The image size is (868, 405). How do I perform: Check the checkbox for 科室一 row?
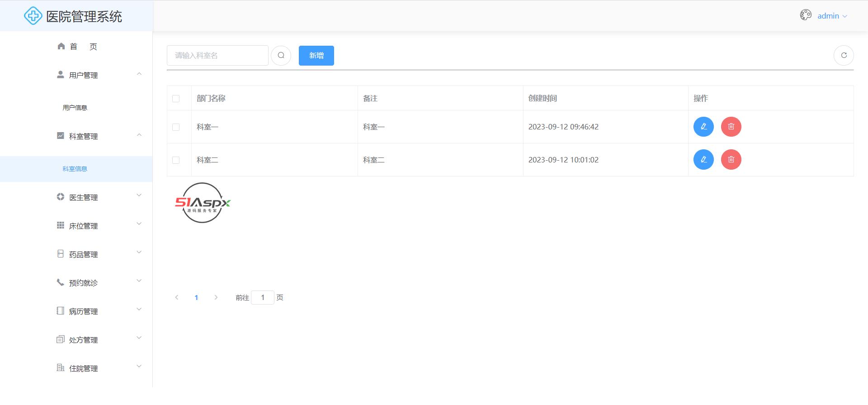point(176,127)
